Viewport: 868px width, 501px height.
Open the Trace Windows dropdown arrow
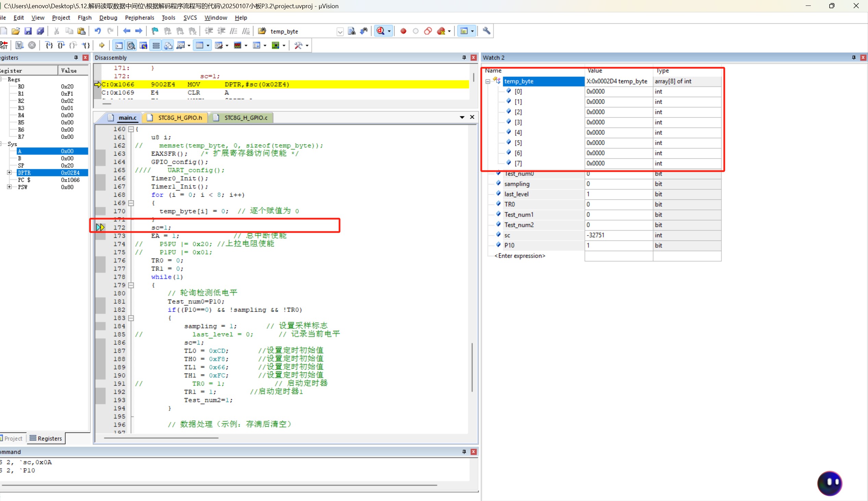265,46
